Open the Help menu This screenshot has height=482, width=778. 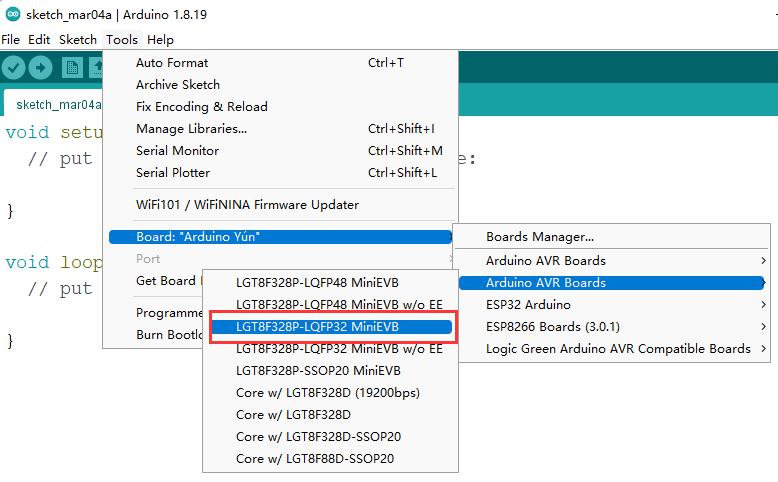[160, 40]
